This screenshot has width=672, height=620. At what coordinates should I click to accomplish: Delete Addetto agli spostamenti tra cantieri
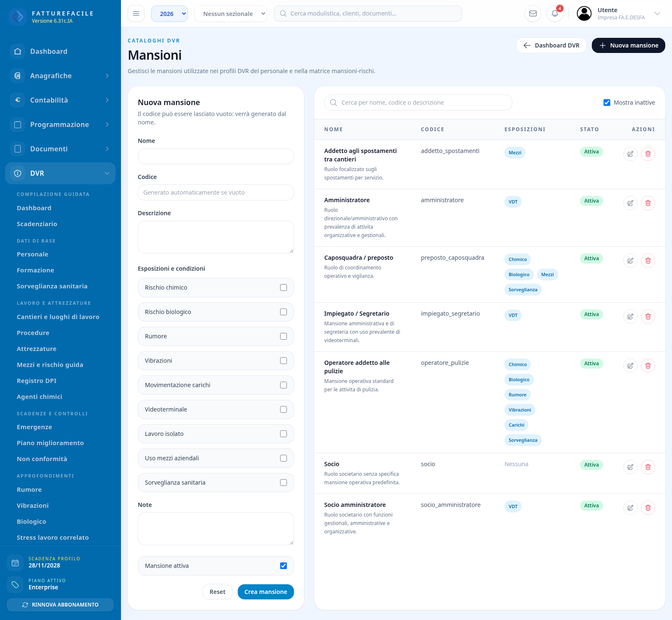click(x=648, y=154)
